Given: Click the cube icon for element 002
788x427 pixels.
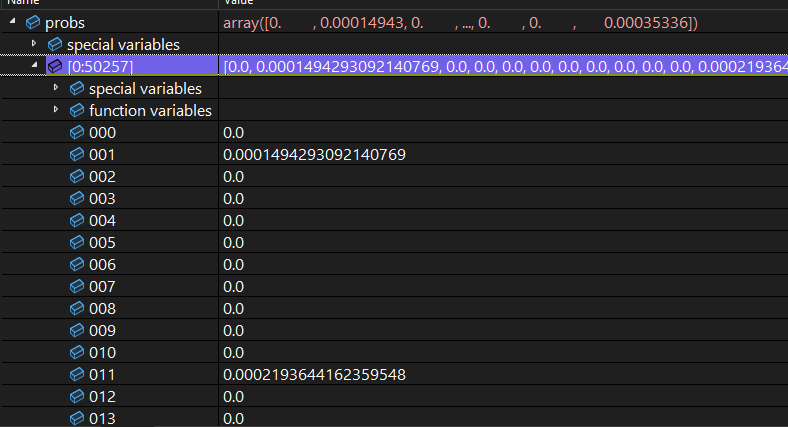Looking at the screenshot, I should pyautogui.click(x=77, y=176).
